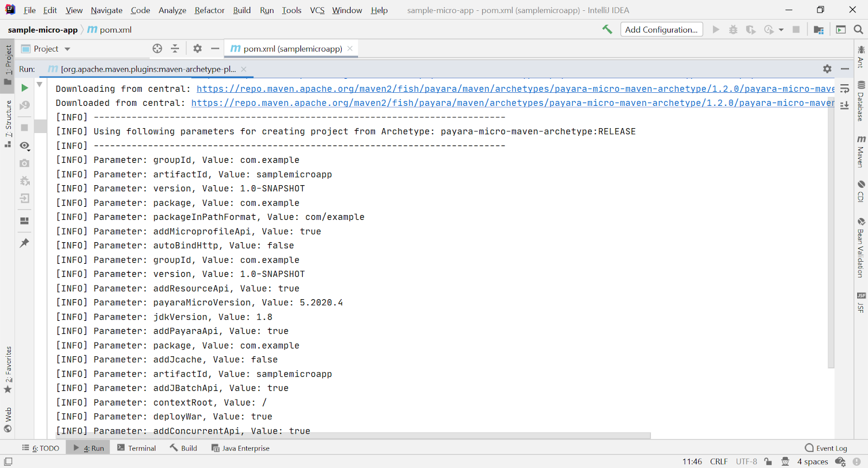868x468 pixels.
Task: Open line separator CRLF selector
Action: click(719, 461)
